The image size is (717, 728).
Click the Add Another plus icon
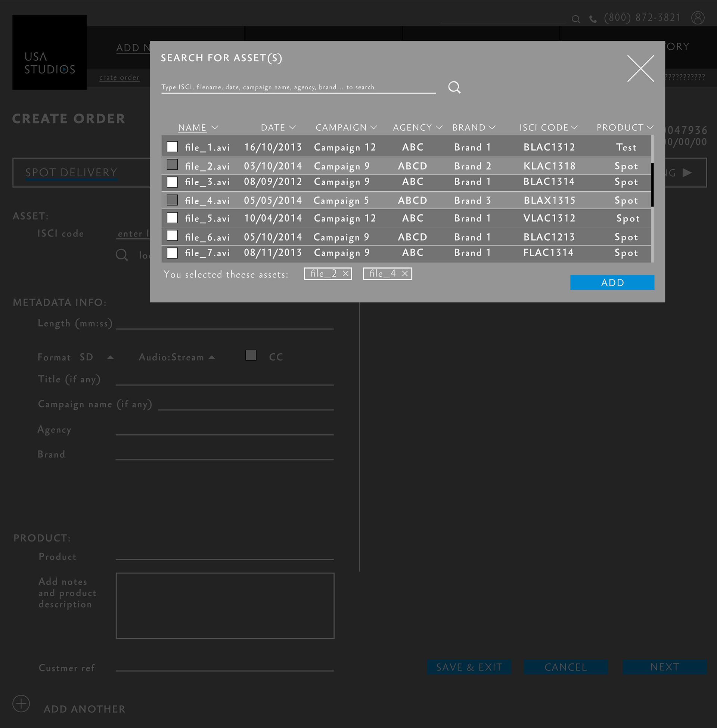tap(21, 703)
